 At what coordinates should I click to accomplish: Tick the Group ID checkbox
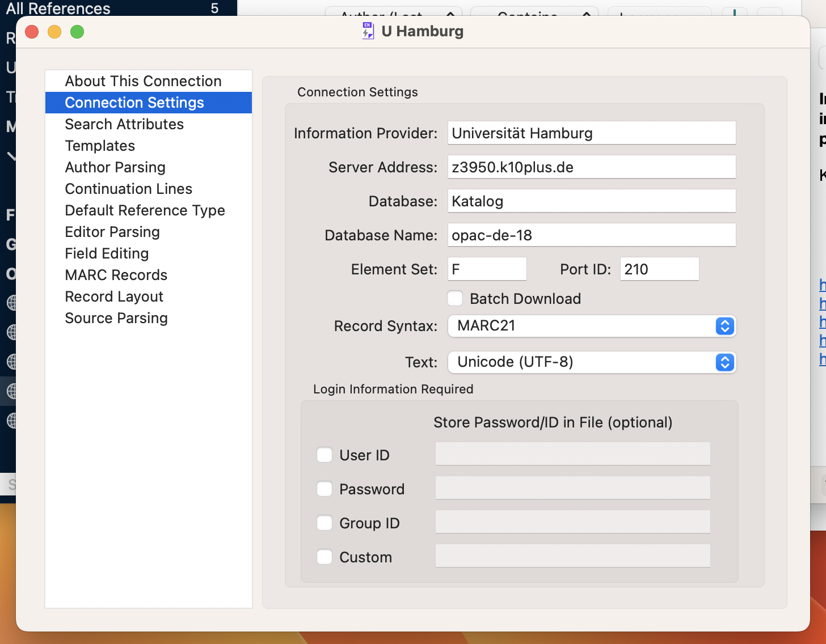point(324,523)
